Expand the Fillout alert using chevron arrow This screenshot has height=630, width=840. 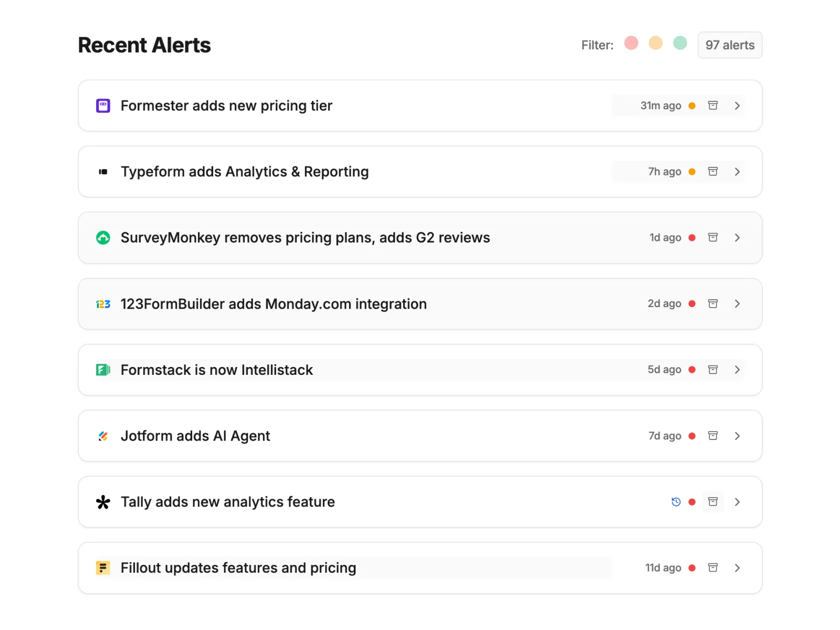tap(737, 568)
